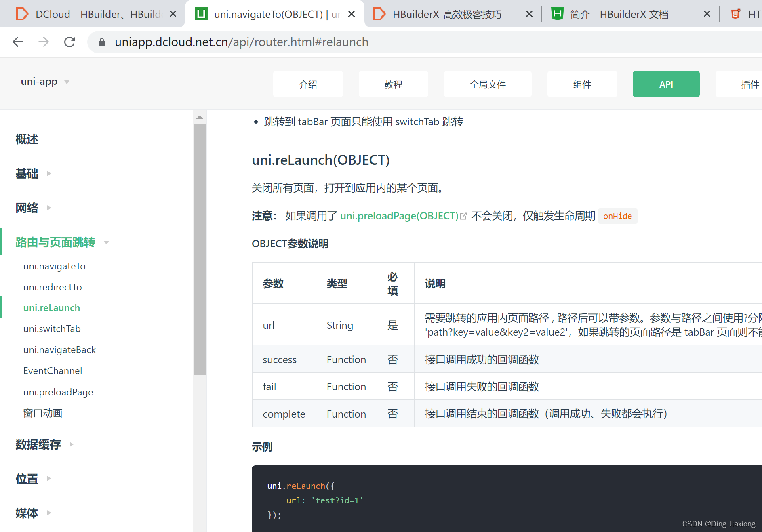Open the uni-app site dropdown
The height and width of the screenshot is (532, 762).
pyautogui.click(x=45, y=82)
